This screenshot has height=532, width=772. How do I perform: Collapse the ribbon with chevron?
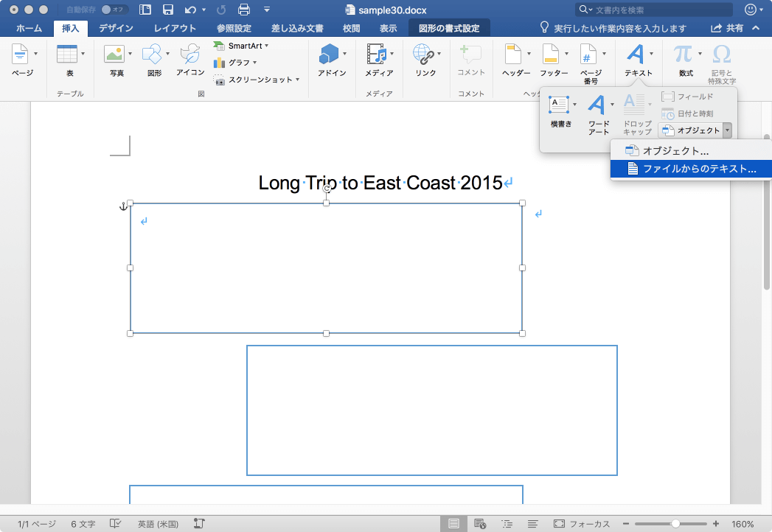click(x=756, y=28)
